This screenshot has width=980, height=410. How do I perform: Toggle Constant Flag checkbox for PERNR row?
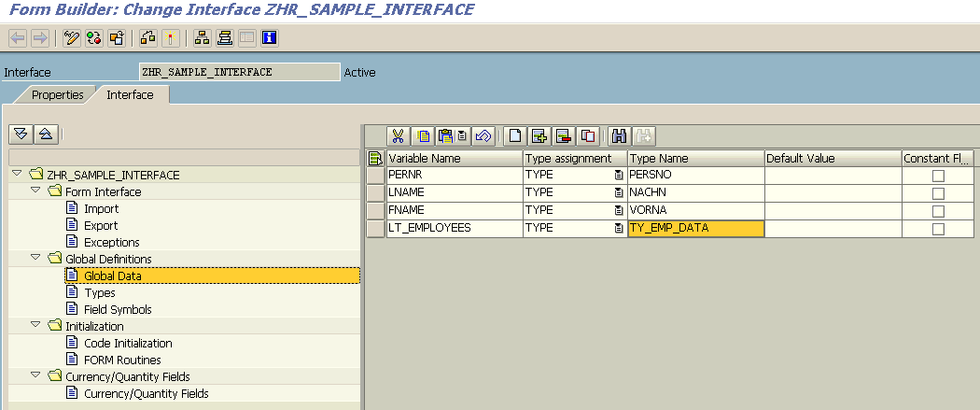coord(938,176)
